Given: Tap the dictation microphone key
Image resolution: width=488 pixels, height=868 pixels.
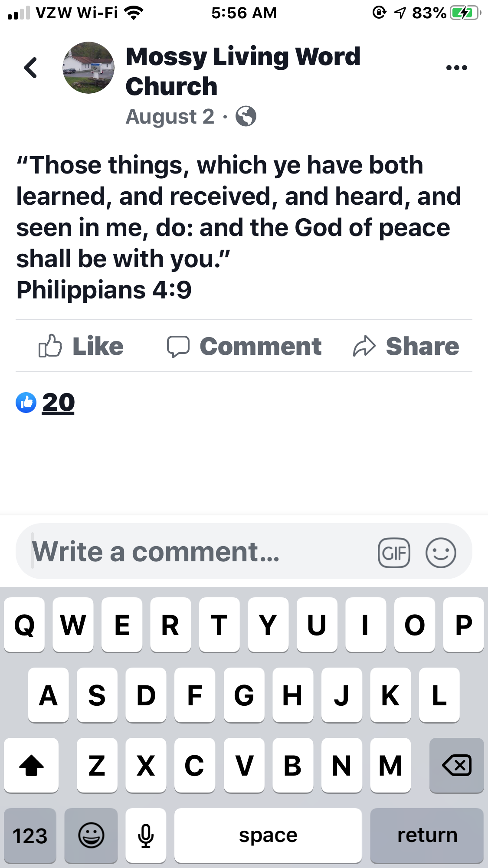Looking at the screenshot, I should tap(146, 835).
